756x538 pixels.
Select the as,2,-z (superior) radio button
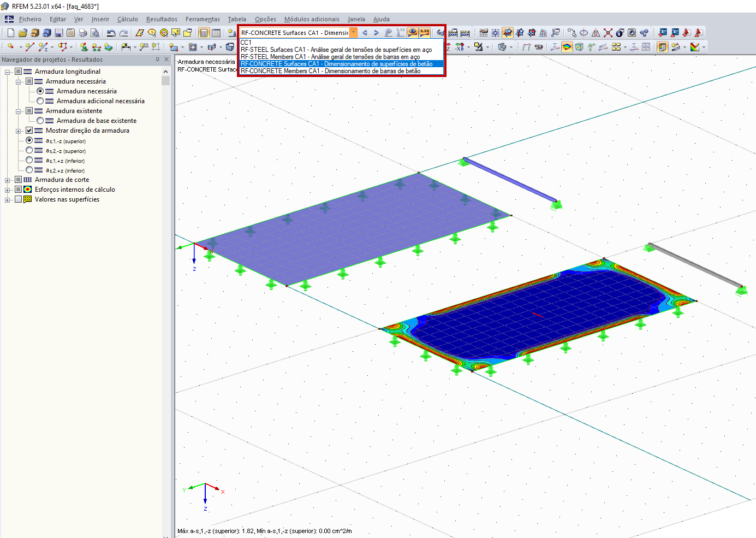coord(29,150)
